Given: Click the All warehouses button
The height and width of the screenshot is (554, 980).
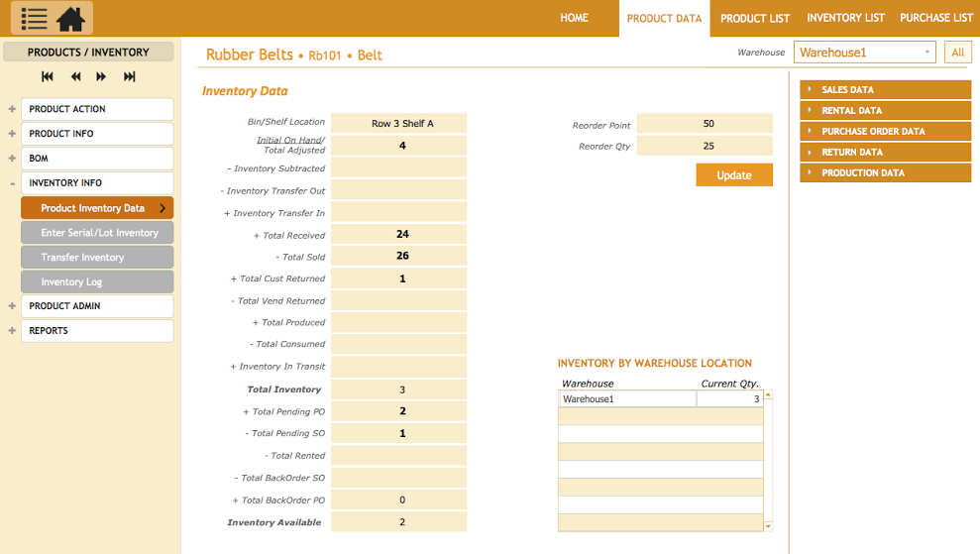Looking at the screenshot, I should pyautogui.click(x=957, y=53).
